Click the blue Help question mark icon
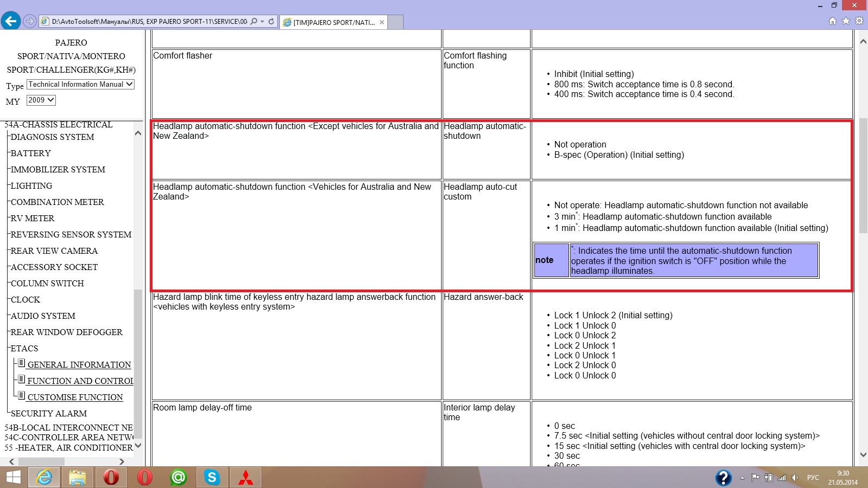 [723, 478]
